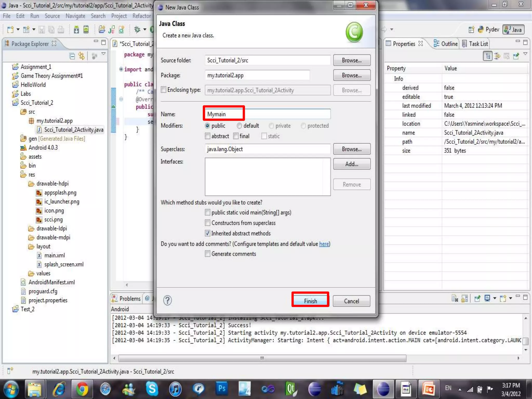Collapse the onCreate method fold marker
Viewport: 532px width, 399px height.
[x=121, y=99]
